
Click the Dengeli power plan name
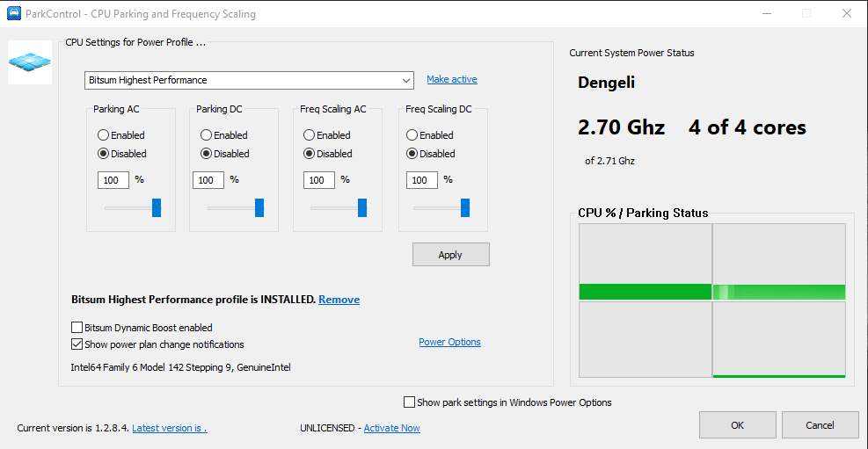tap(606, 83)
